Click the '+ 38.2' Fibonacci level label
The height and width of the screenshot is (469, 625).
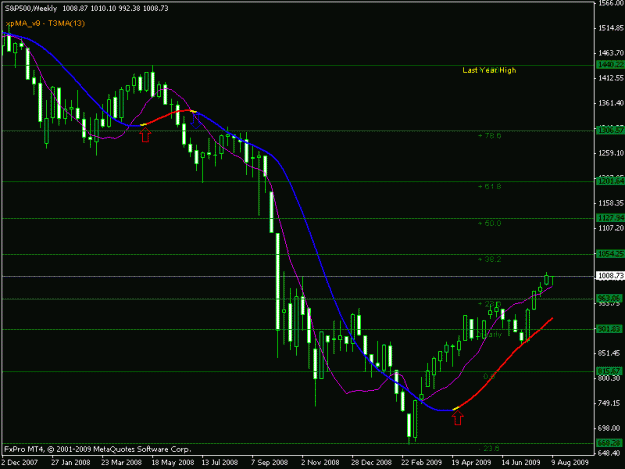pyautogui.click(x=489, y=259)
